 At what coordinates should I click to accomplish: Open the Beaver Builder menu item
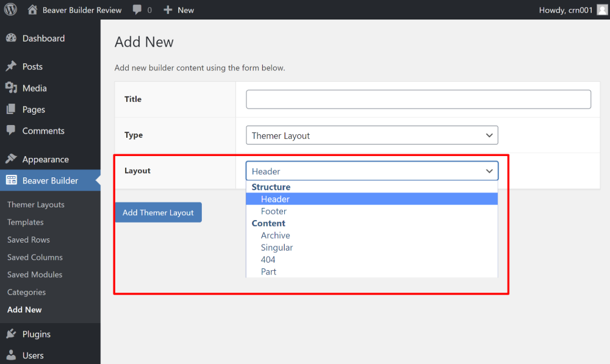50,180
